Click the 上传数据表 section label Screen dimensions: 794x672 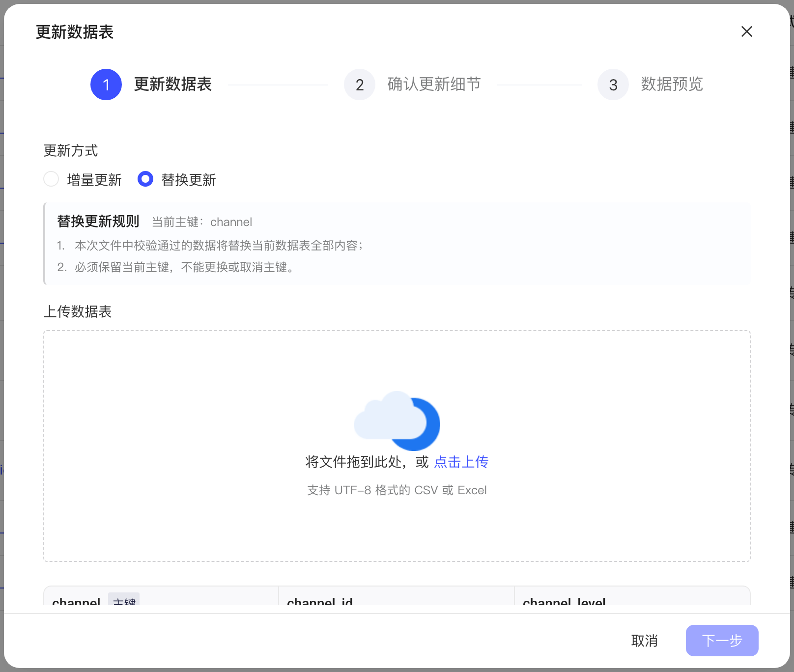click(x=78, y=311)
